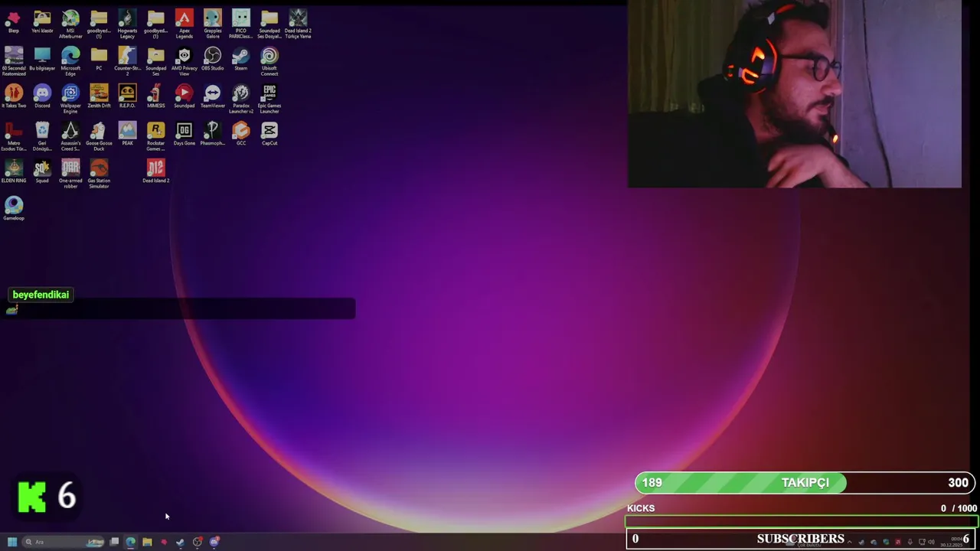
Task: Switch to Discord in the taskbar
Action: click(214, 542)
